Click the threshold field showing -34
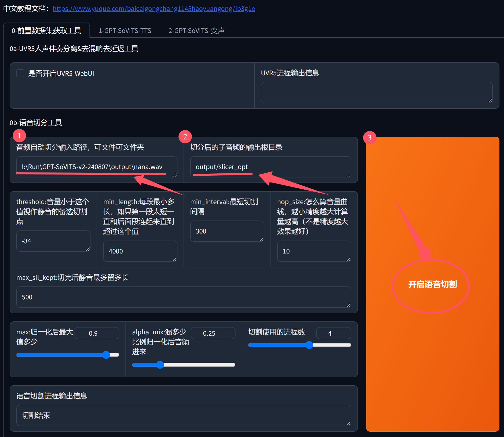 click(x=53, y=241)
